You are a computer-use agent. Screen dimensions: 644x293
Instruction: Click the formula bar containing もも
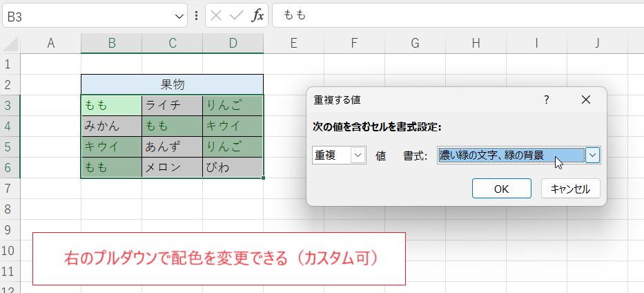coord(458,16)
